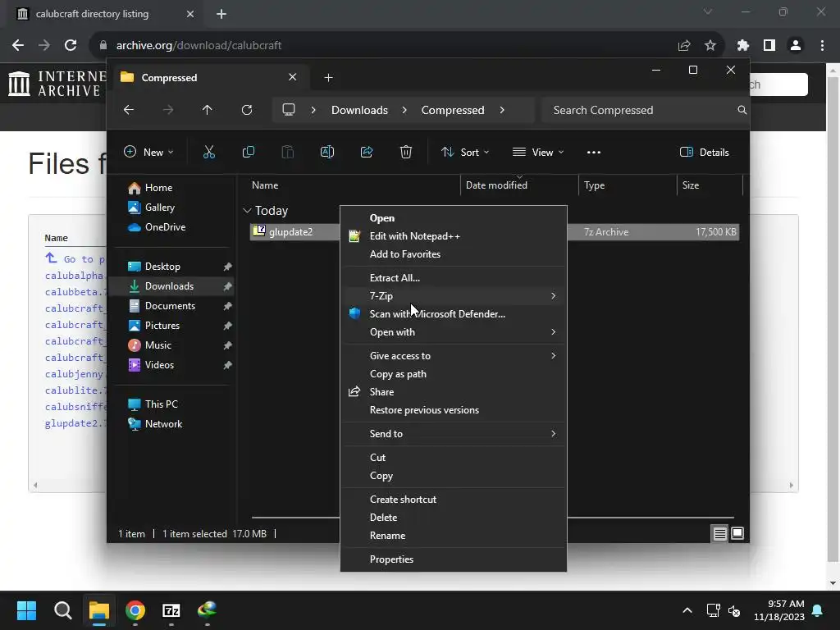Open taskbar Search

(62, 610)
